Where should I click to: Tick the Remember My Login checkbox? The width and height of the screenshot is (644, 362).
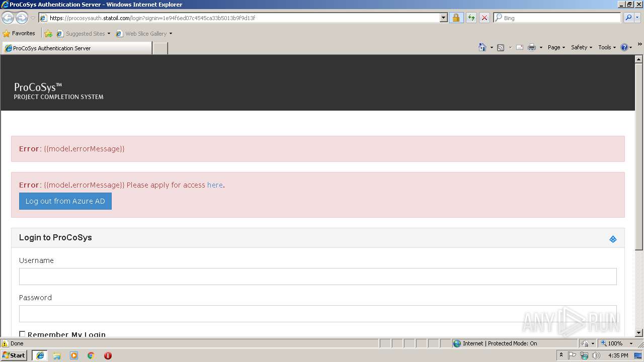tap(22, 334)
